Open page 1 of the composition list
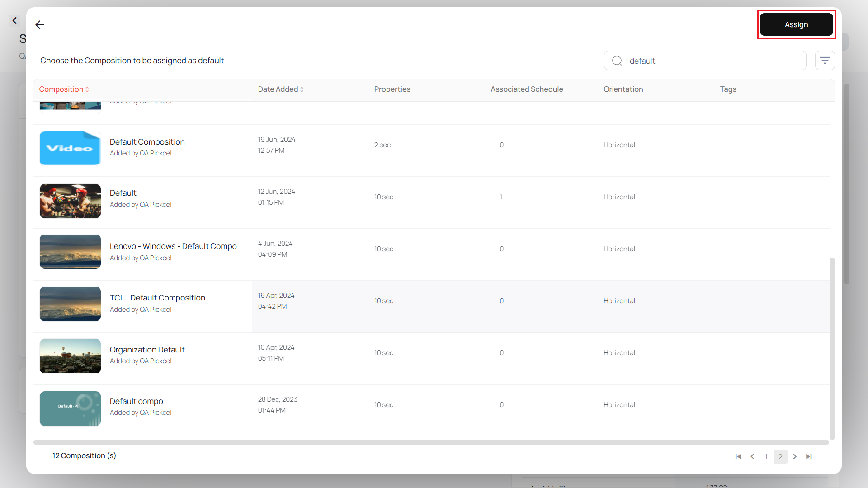The image size is (868, 488). point(766,456)
